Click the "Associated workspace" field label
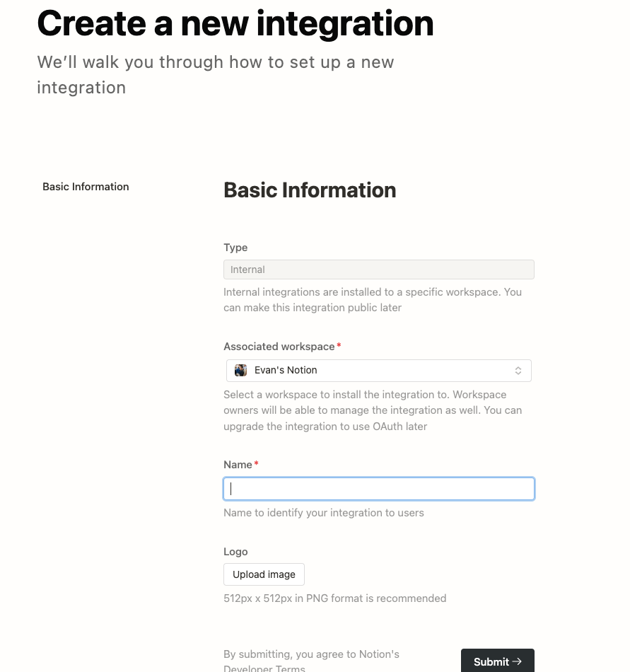The height and width of the screenshot is (672, 630). click(279, 347)
